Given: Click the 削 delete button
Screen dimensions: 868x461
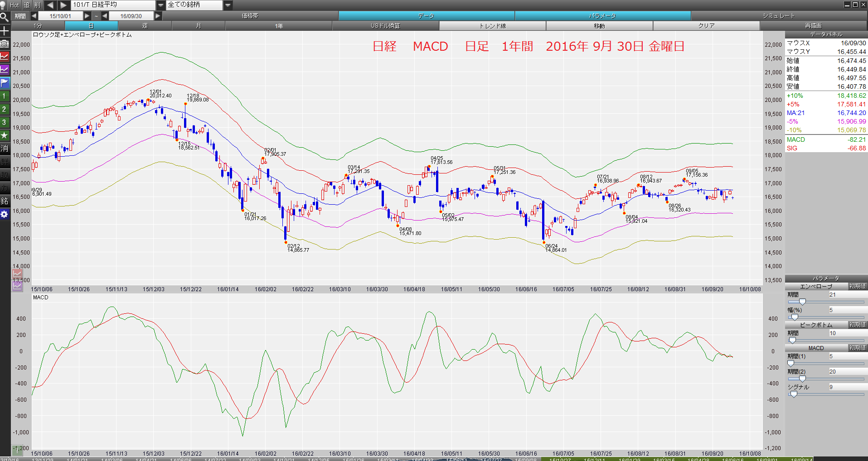Looking at the screenshot, I should (x=38, y=5).
